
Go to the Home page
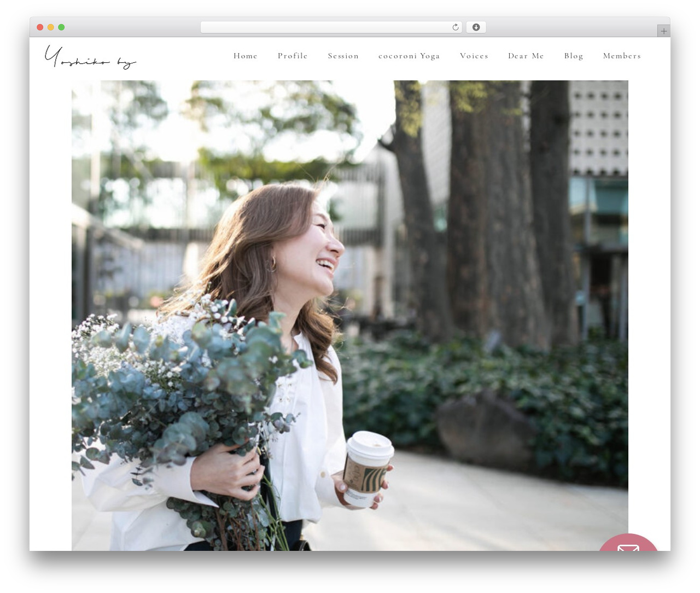pyautogui.click(x=246, y=56)
